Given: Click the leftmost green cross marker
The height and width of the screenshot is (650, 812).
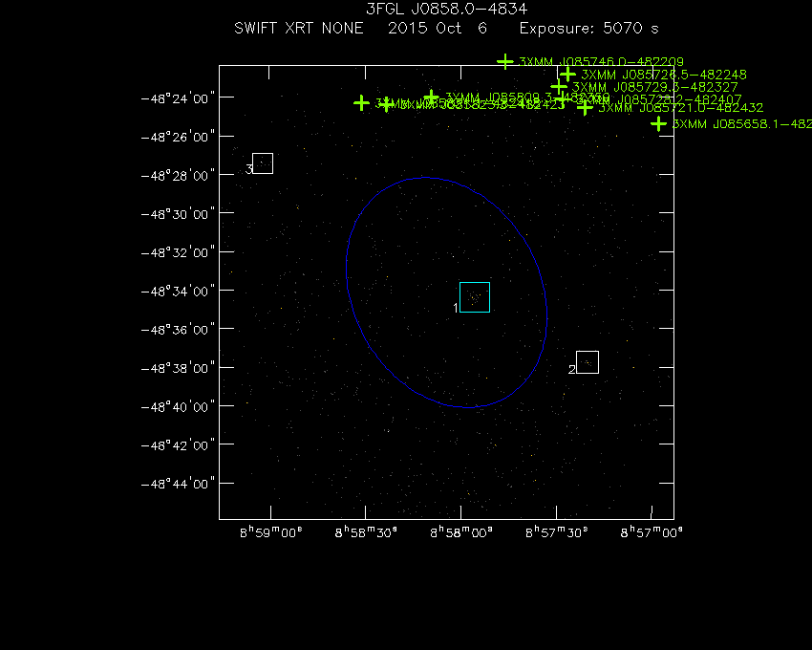Looking at the screenshot, I should coord(361,103).
